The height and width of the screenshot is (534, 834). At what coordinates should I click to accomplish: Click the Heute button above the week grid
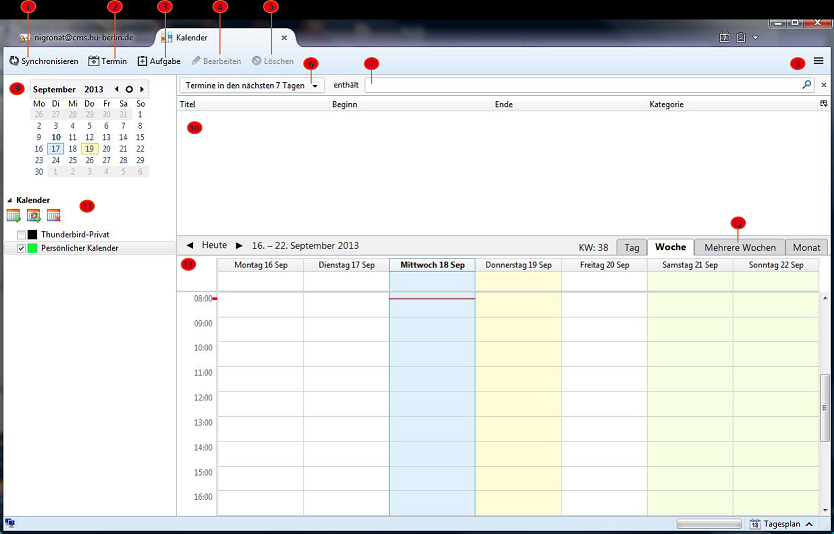click(x=214, y=245)
